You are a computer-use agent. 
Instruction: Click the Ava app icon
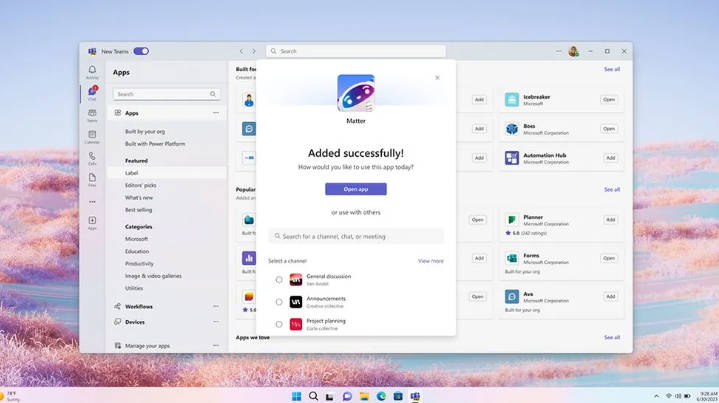[512, 296]
